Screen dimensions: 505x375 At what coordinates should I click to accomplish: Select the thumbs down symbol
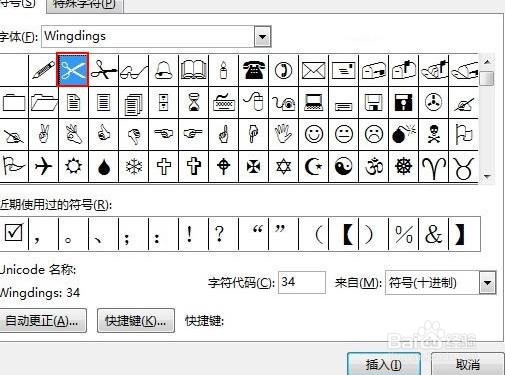[x=133, y=134]
